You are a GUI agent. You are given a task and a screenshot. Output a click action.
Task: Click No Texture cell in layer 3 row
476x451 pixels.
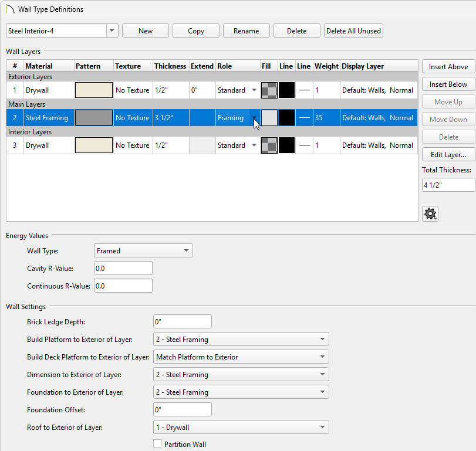(133, 145)
